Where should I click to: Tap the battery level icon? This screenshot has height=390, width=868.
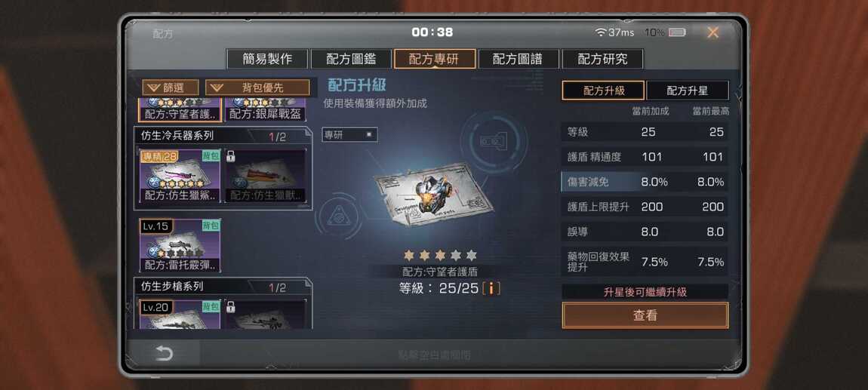click(x=677, y=32)
